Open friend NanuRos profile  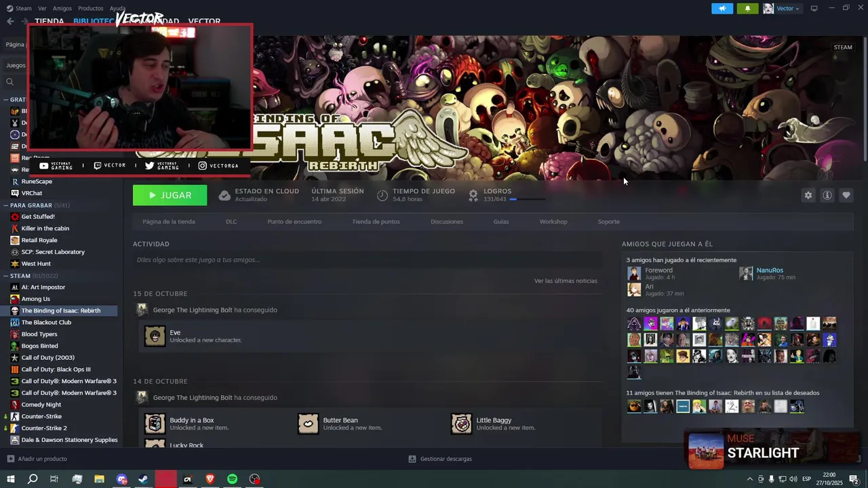pyautogui.click(x=770, y=270)
